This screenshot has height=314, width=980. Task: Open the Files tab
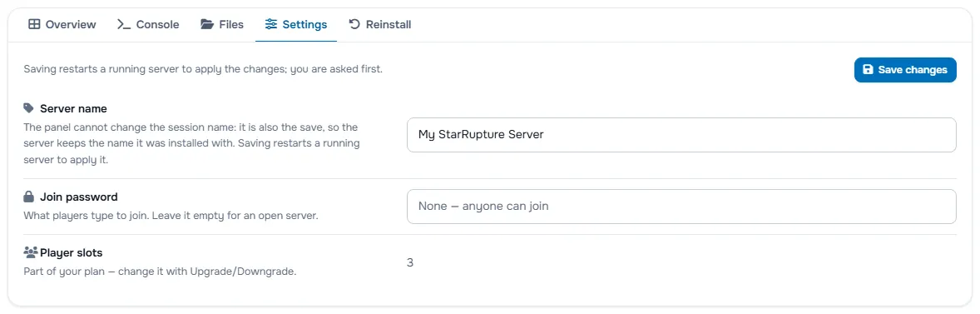click(x=222, y=24)
